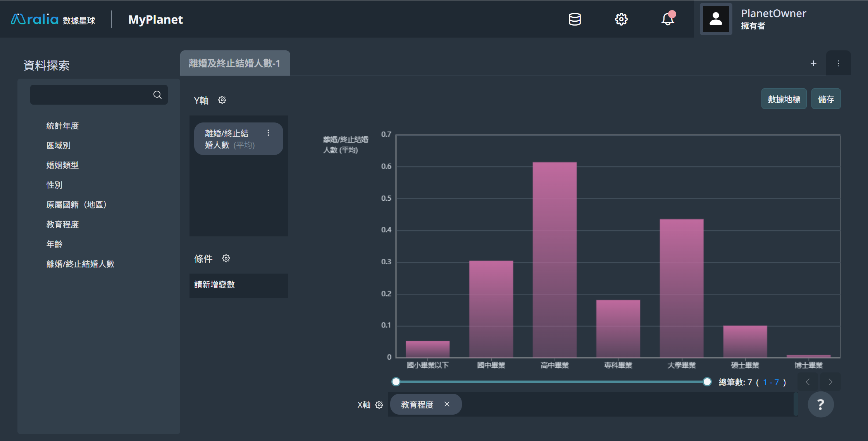
Task: Click the 教育程度 X-axis chip
Action: coord(425,405)
